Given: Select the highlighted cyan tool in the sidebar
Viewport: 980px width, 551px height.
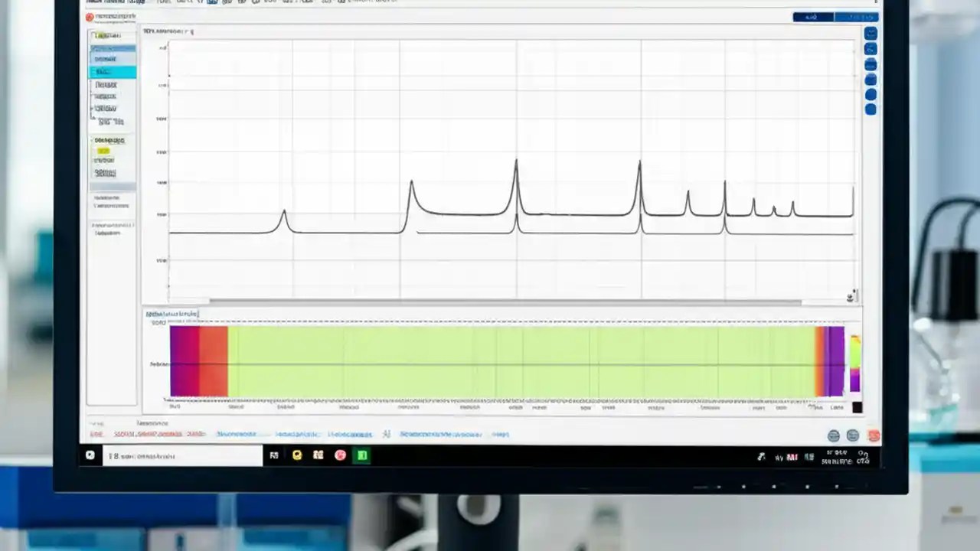Looking at the screenshot, I should (x=112, y=71).
